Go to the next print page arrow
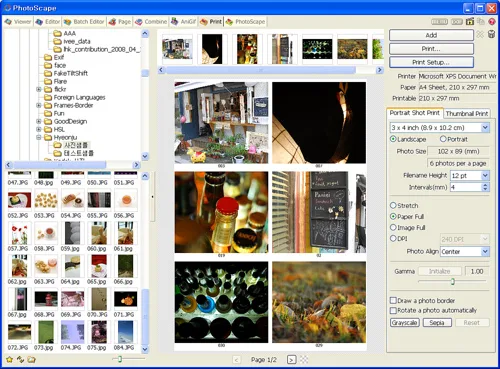Screen dimensions: 500x369 [x=291, y=360]
